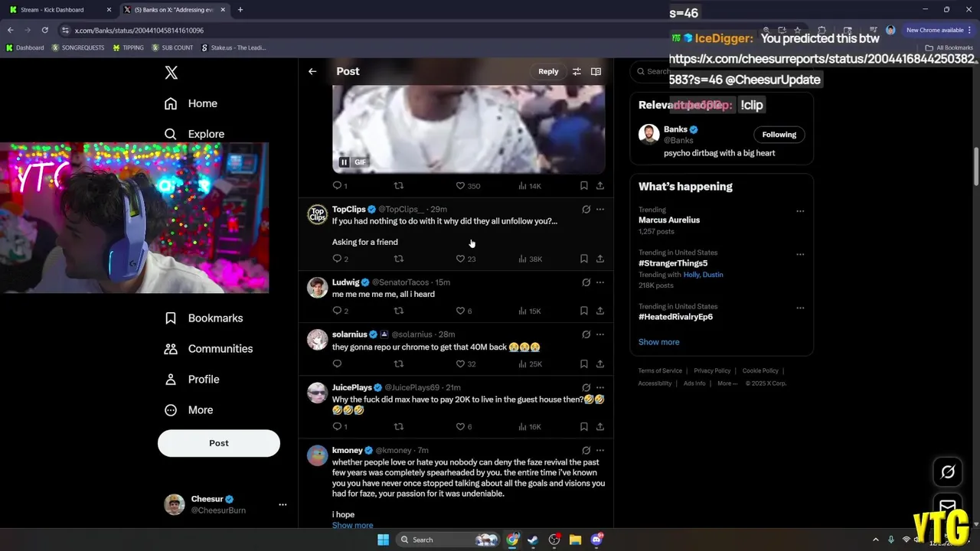The width and height of the screenshot is (980, 551).
Task: Like the TopClips reply
Action: 460,259
